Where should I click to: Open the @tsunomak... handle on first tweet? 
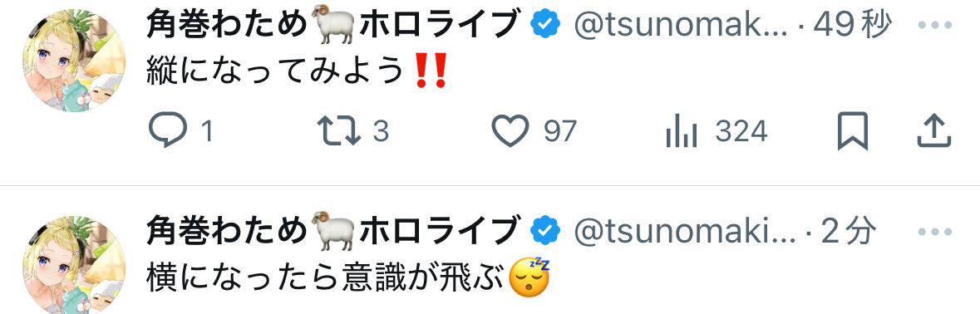point(681,26)
